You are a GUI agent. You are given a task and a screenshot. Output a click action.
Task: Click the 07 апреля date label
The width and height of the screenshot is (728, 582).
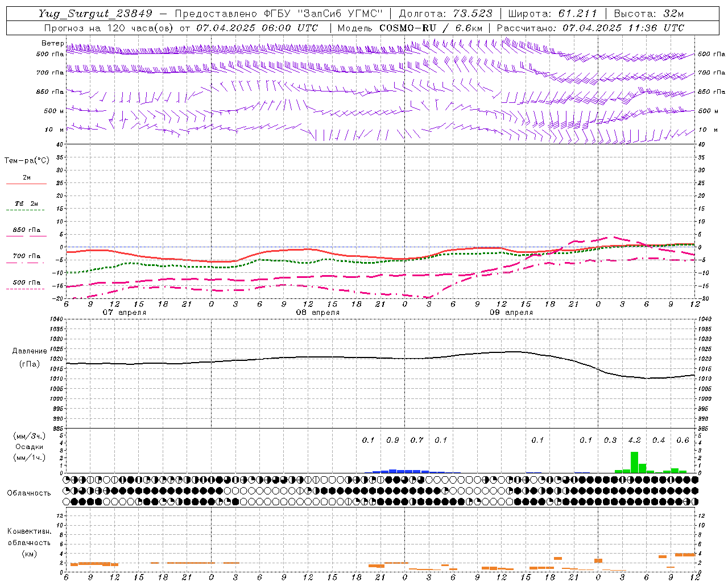pos(124,313)
